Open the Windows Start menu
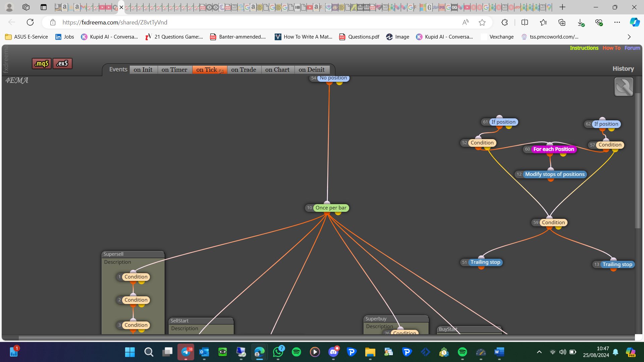 (130, 352)
